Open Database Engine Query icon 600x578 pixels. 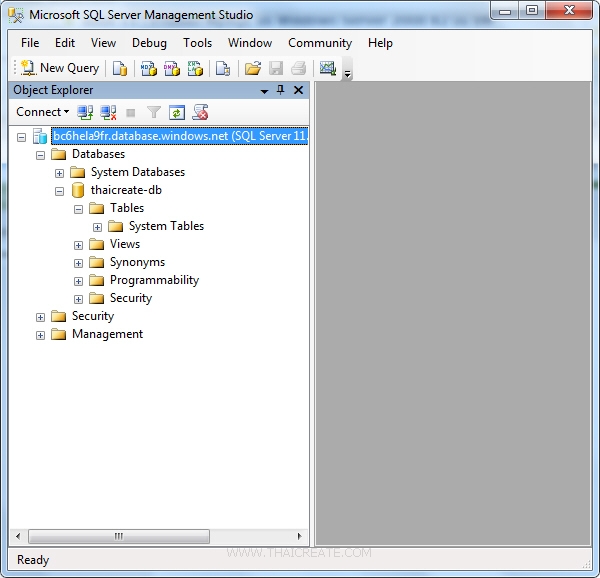coord(120,69)
